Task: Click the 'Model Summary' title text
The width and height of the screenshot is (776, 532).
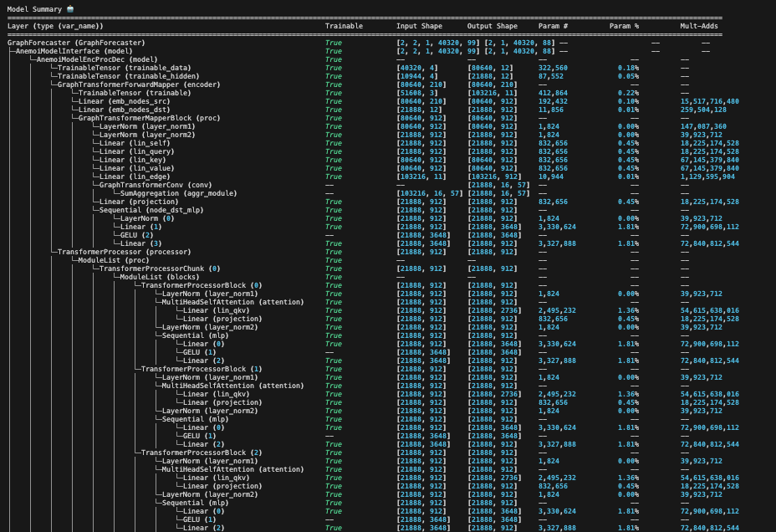Action: pos(34,9)
